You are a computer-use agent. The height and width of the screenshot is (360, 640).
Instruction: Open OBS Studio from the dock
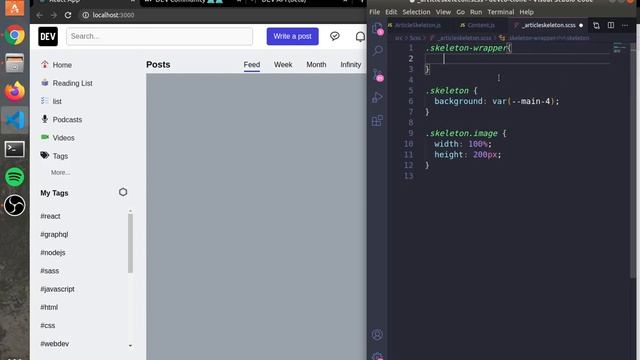[15, 205]
